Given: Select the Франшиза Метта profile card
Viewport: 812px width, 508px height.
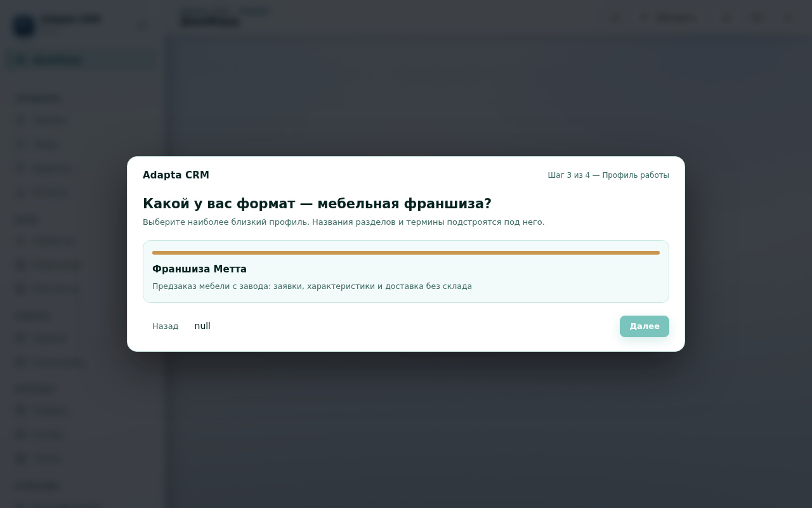Looking at the screenshot, I should [406, 271].
